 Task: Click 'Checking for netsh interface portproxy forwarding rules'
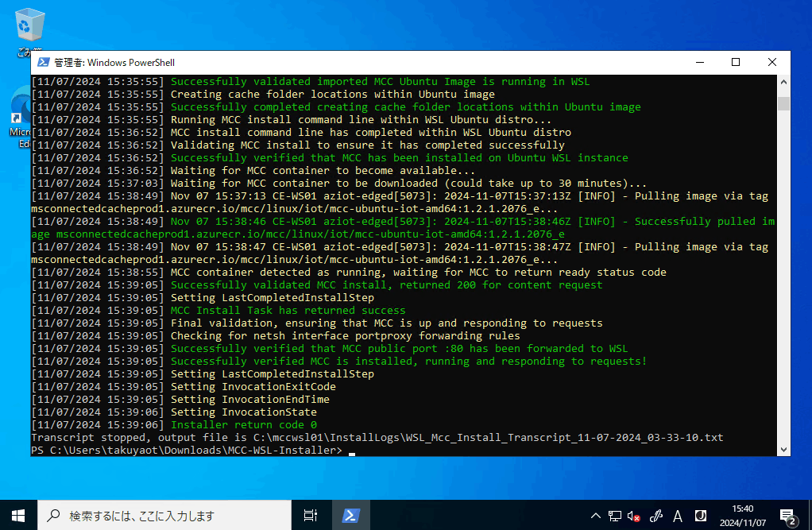[345, 335]
